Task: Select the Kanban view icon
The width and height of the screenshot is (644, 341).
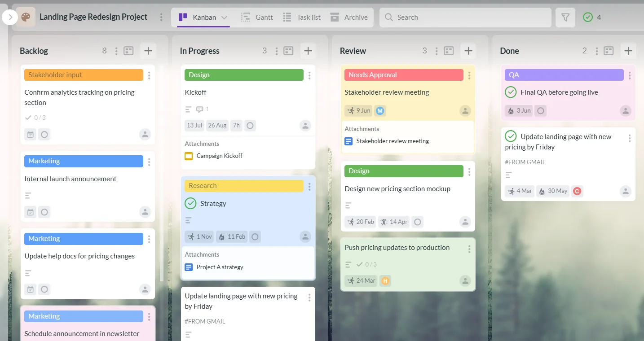Action: pyautogui.click(x=182, y=17)
